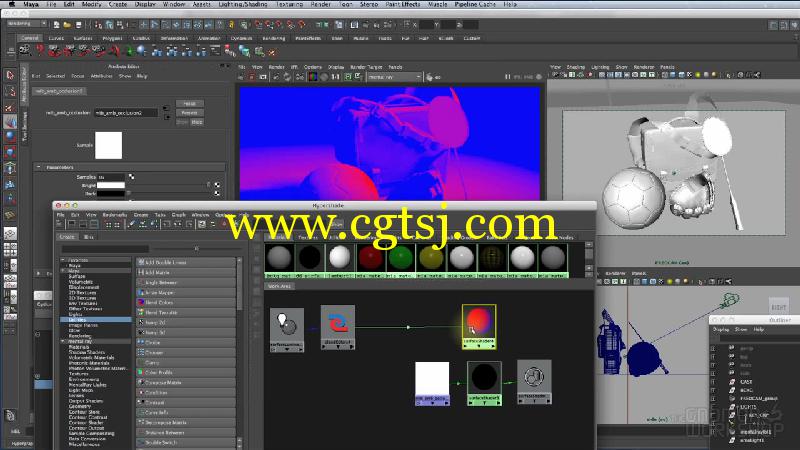Click the Hypershade node search field
This screenshot has width=800, height=450.
pyautogui.click(x=105, y=249)
